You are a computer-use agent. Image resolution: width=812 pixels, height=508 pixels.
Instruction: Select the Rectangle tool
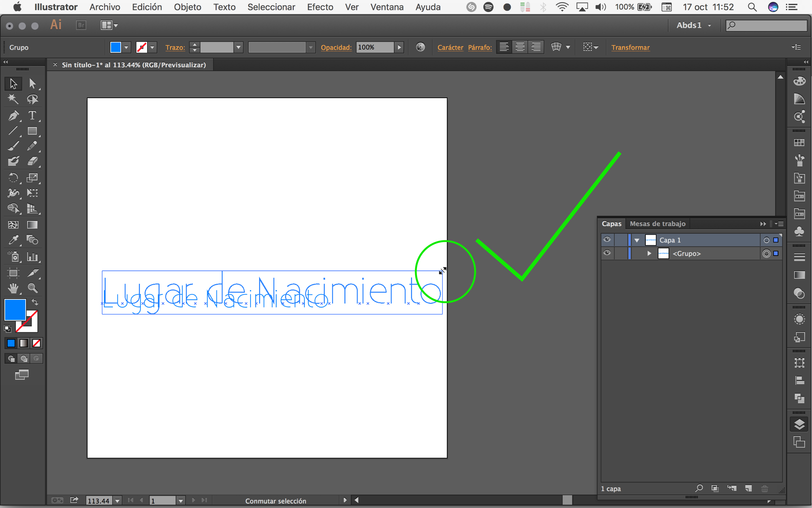32,131
